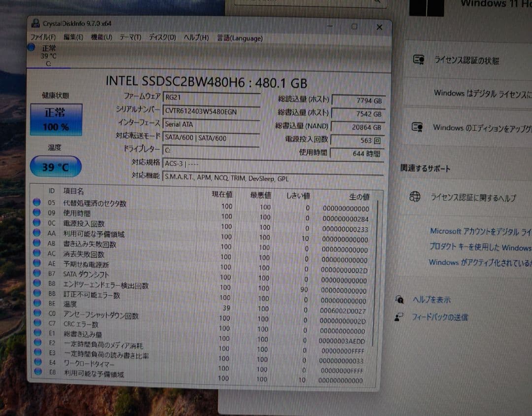Click the CrystalDiskInfo title bar app icon
Viewport: 532px width, 416px height.
click(35, 23)
